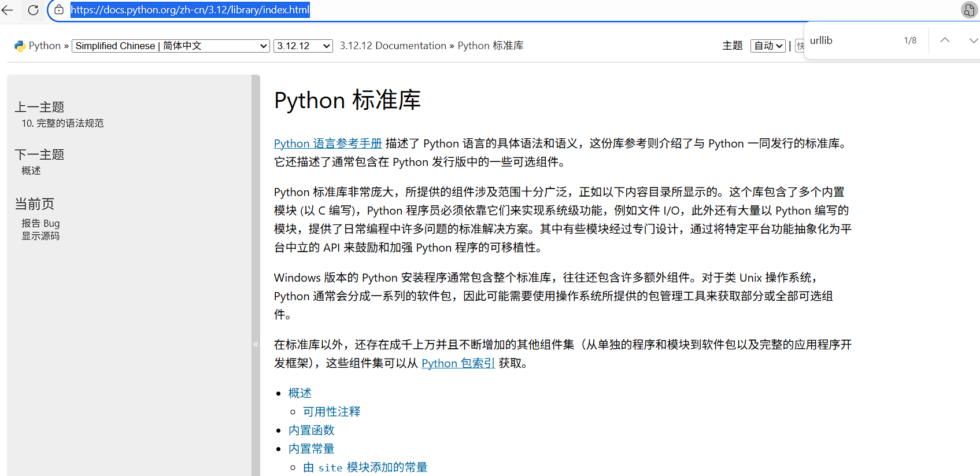The image size is (980, 476).
Task: Reload the page with refresh icon
Action: [x=33, y=10]
